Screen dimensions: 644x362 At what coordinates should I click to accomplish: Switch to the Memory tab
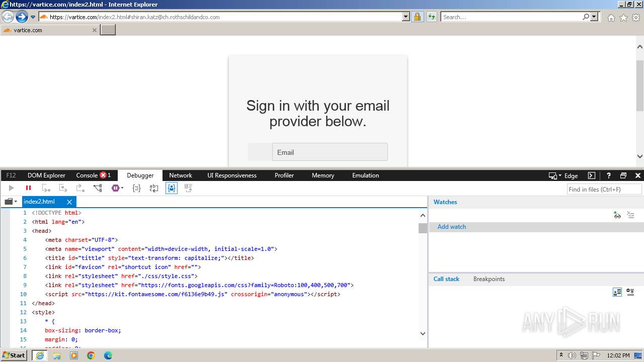323,175
